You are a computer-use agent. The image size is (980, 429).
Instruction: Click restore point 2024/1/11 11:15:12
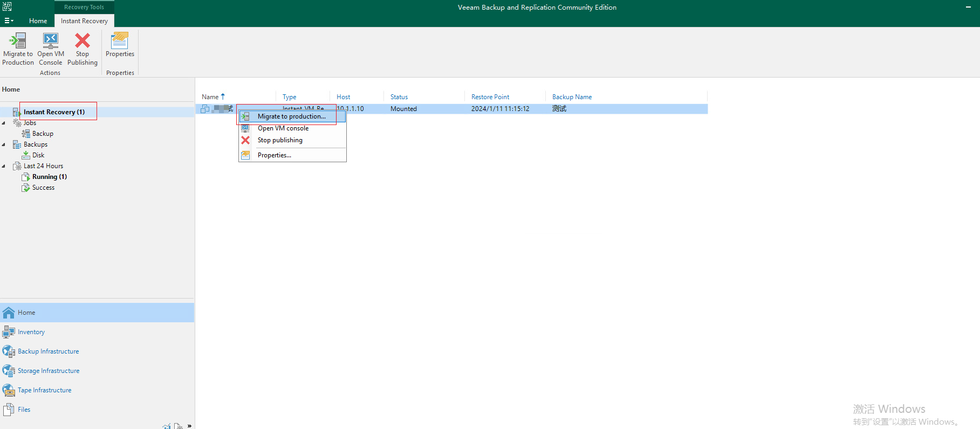501,109
